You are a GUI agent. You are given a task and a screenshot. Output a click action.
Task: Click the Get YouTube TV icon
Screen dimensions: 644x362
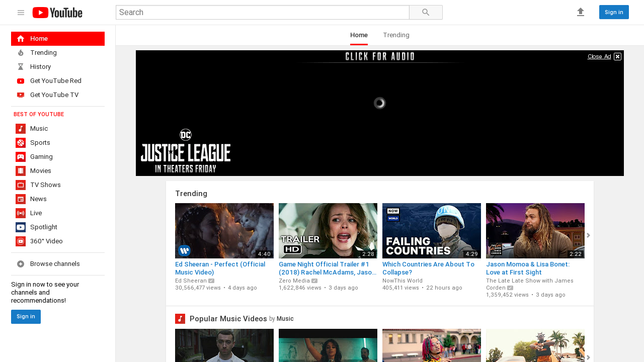click(21, 95)
